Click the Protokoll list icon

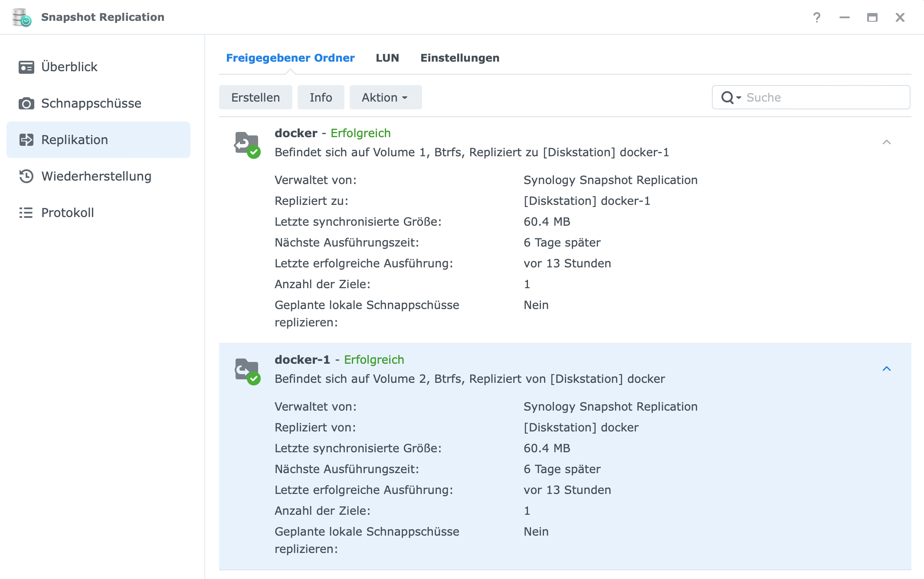(26, 213)
